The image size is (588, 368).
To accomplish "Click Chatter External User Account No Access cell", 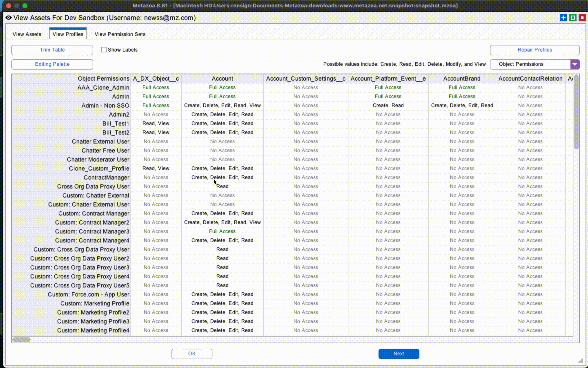I will [x=222, y=141].
